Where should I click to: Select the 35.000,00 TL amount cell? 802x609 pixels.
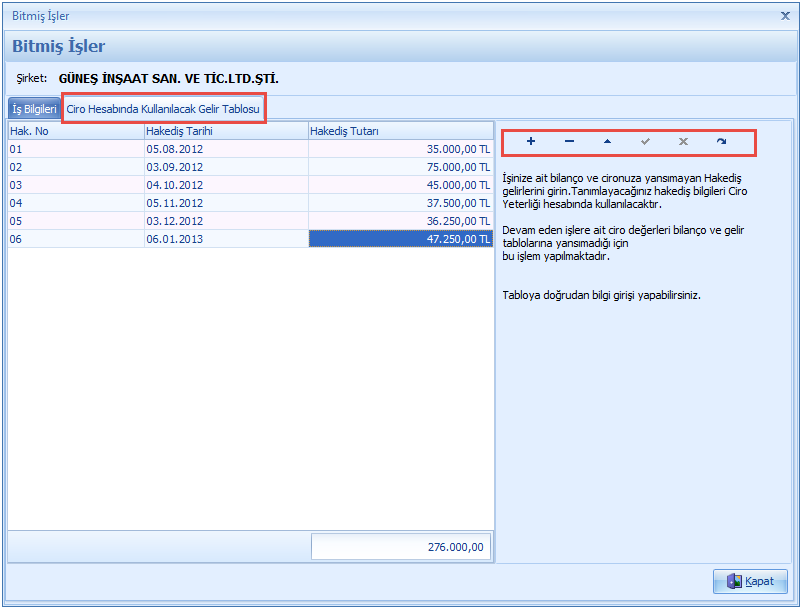(401, 149)
